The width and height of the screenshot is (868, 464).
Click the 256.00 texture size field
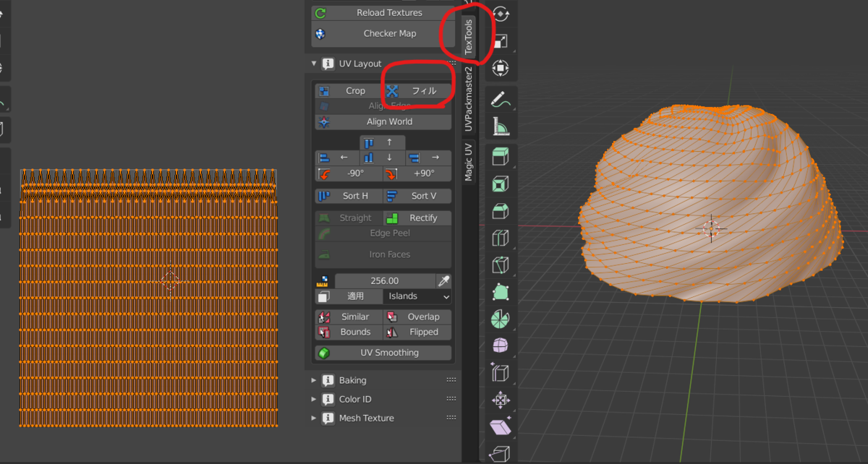tap(384, 281)
